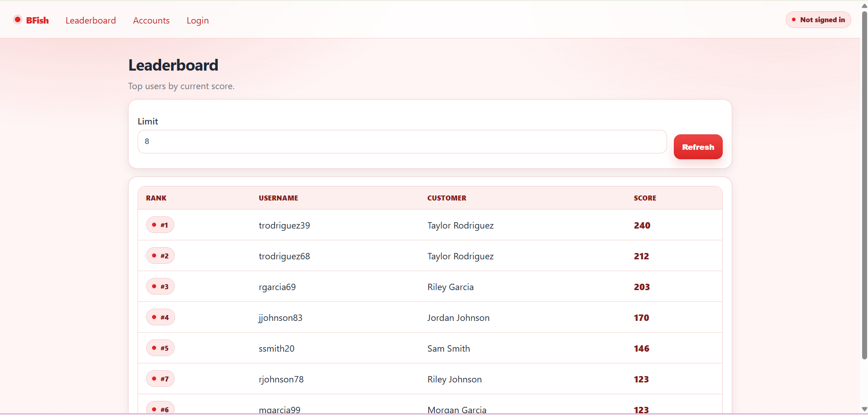868x415 pixels.
Task: Click the CUSTOMER column header
Action: pos(447,198)
